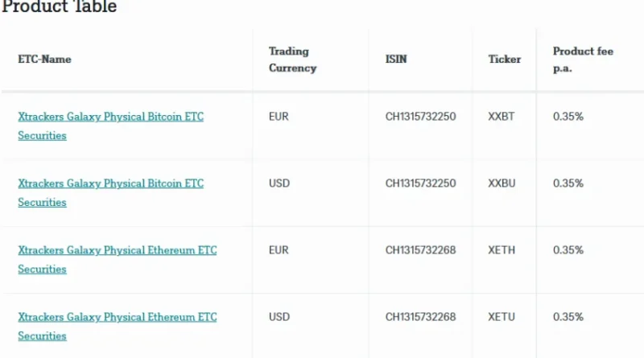Click the ETC-Name column header
The width and height of the screenshot is (644, 358).
(44, 60)
